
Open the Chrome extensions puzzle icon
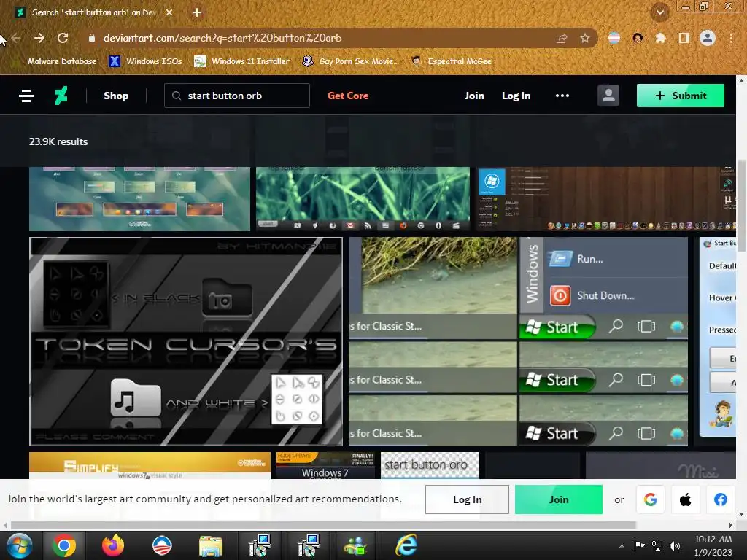point(661,38)
